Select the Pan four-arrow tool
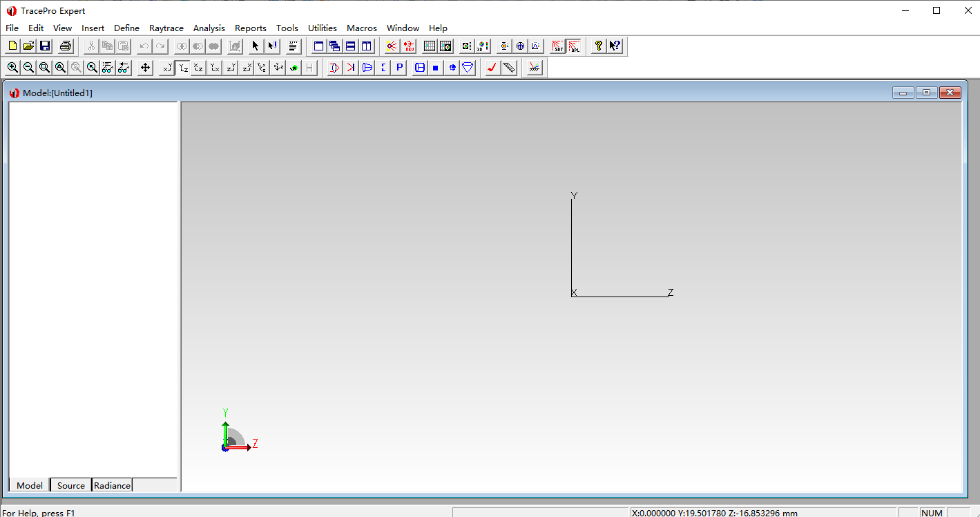980x517 pixels. point(145,67)
